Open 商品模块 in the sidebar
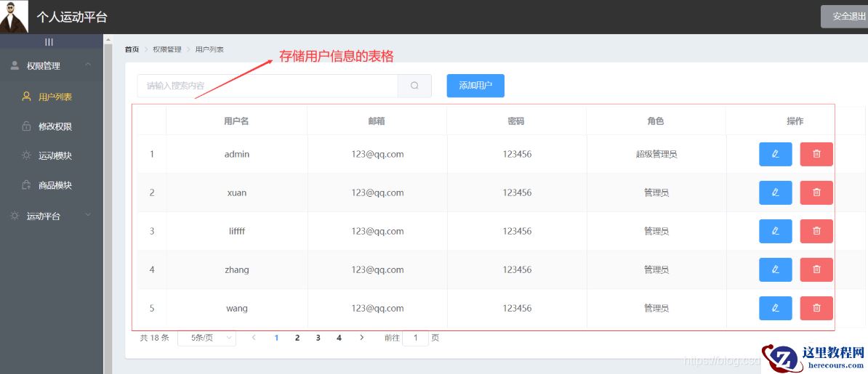 [x=55, y=185]
